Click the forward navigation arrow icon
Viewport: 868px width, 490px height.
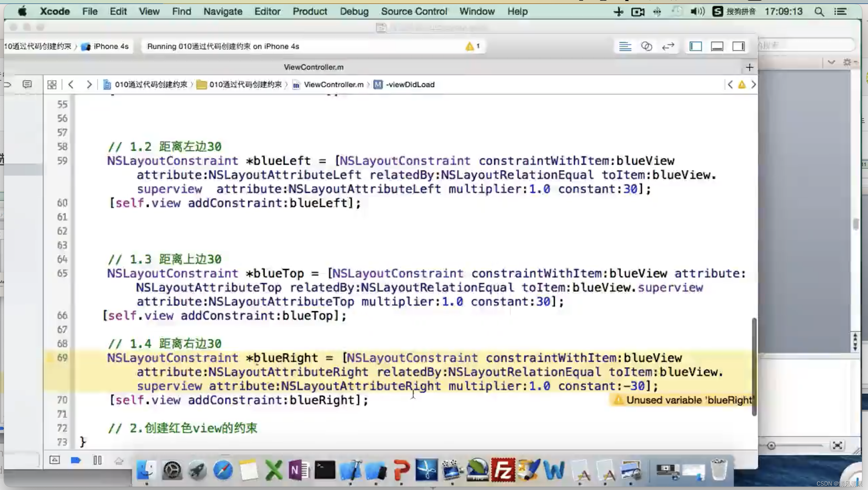(89, 85)
